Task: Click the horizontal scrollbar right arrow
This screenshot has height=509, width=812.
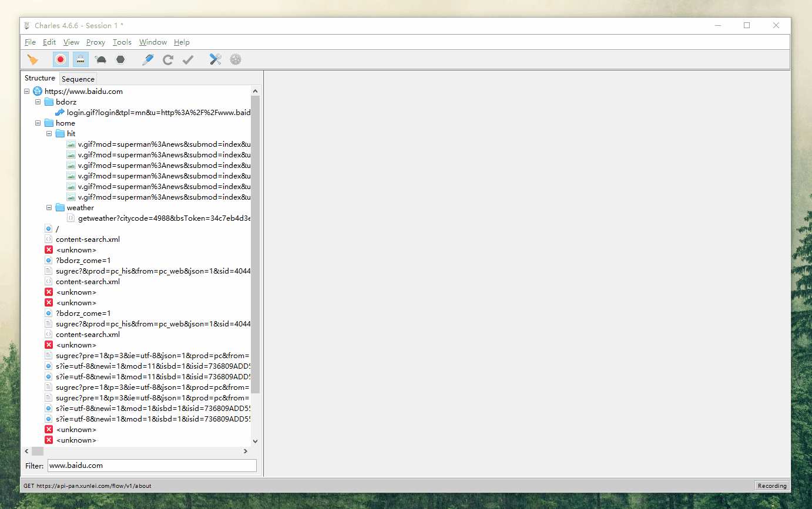Action: (x=246, y=451)
